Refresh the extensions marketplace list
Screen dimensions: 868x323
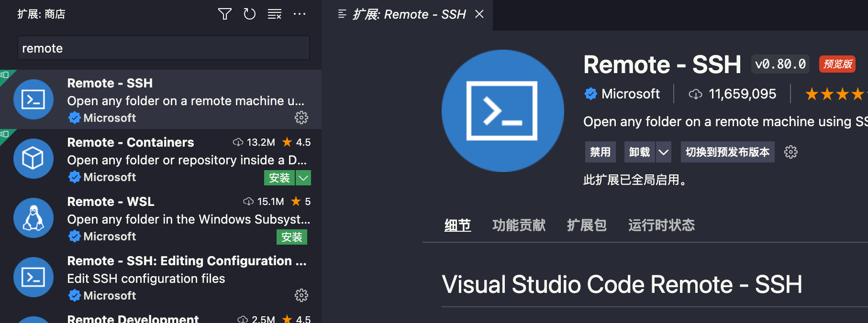coord(249,14)
